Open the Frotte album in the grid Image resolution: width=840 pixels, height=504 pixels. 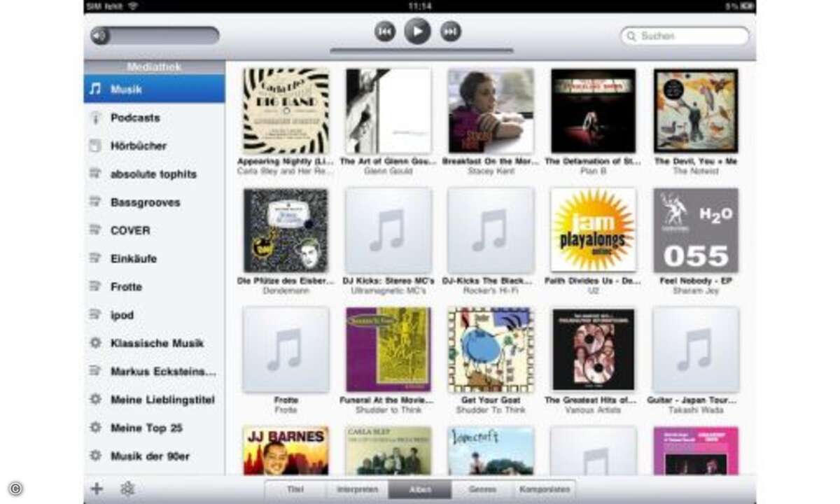(x=286, y=349)
